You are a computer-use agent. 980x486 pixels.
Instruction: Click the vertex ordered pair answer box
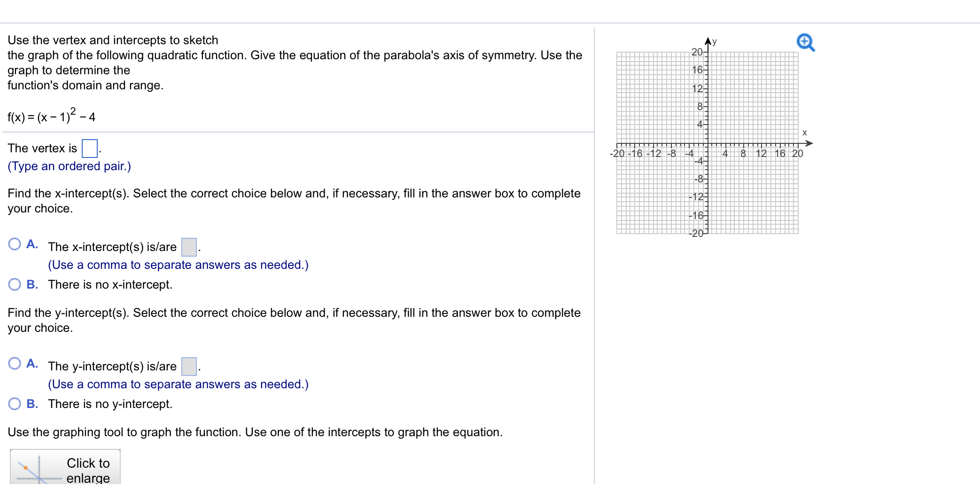point(89,148)
